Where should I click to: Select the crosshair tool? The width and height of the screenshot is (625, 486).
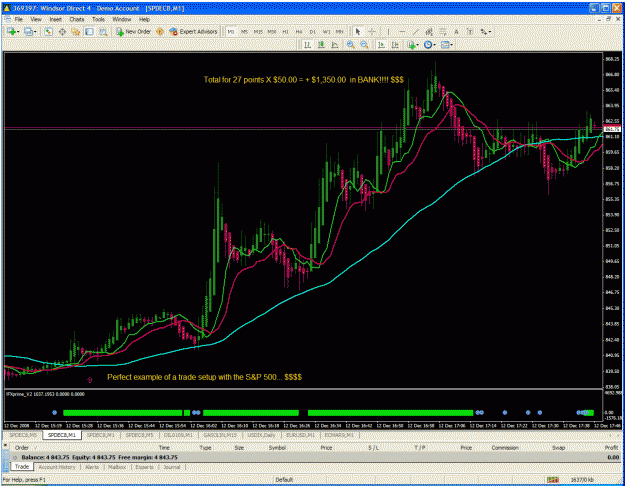click(371, 31)
